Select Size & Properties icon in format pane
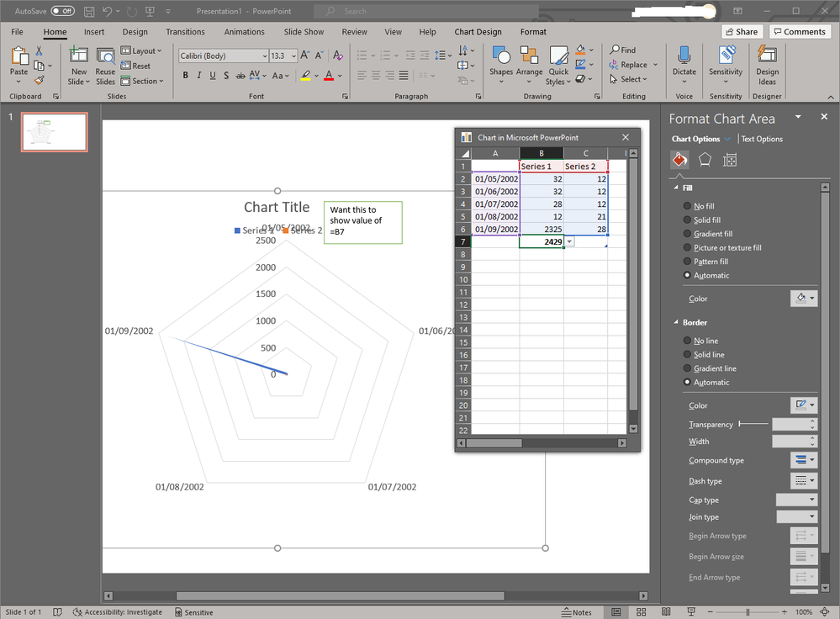 click(730, 160)
